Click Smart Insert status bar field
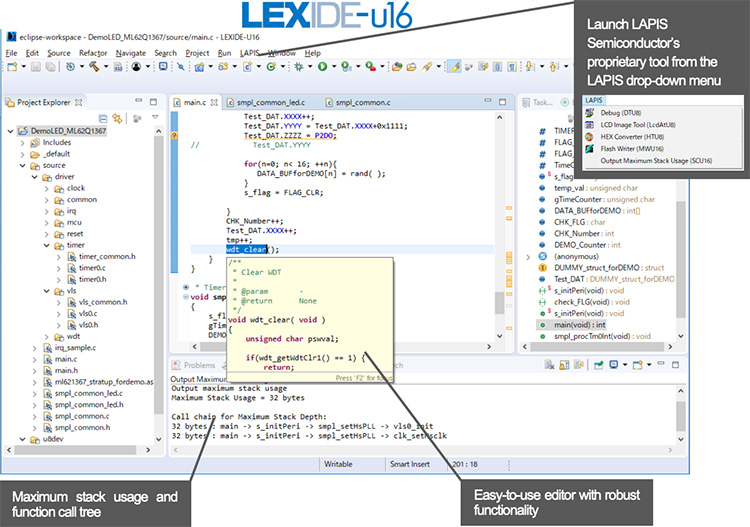Image resolution: width=750 pixels, height=527 pixels. pyautogui.click(x=409, y=464)
